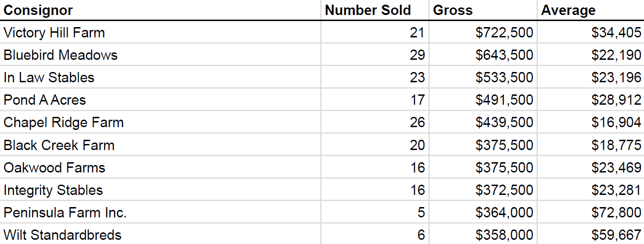Screen dimensions: 644x244
Task: Select the Victory Hill Farm cell
Action: (160, 32)
